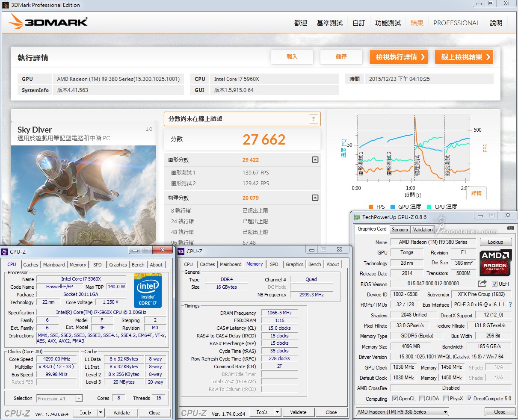Open the 說明 tab in 3DMark
The width and height of the screenshot is (518, 420).
[x=496, y=23]
